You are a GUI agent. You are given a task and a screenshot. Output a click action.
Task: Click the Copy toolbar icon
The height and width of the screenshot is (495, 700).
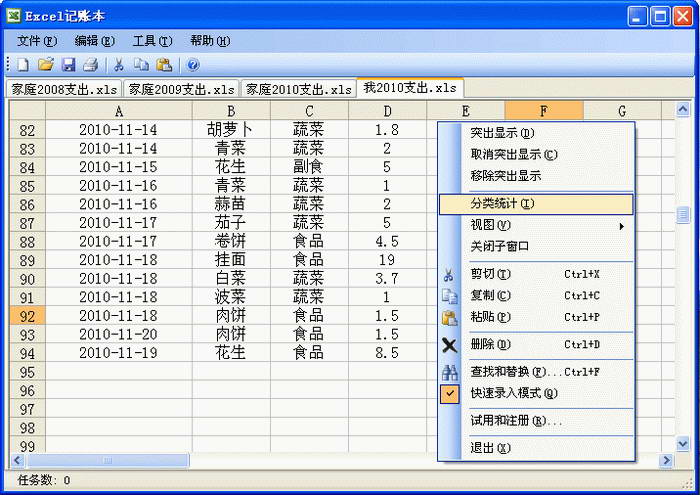coord(142,65)
